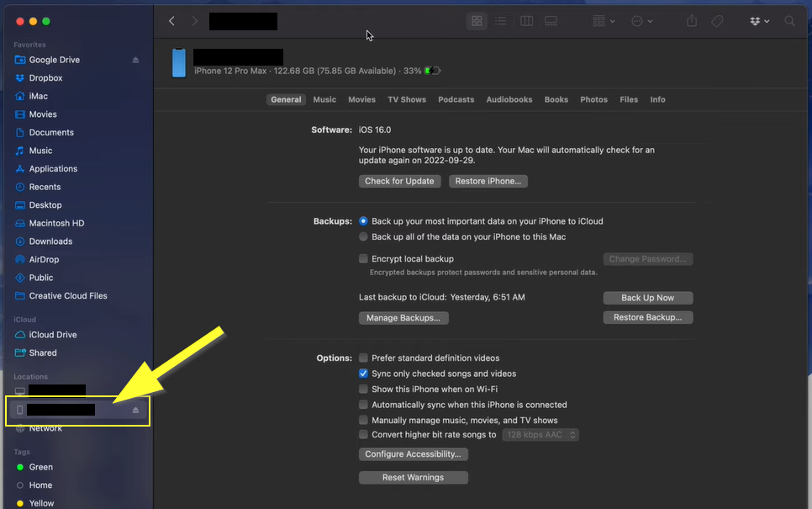The width and height of the screenshot is (812, 509).
Task: Open Documents in sidebar
Action: point(51,133)
